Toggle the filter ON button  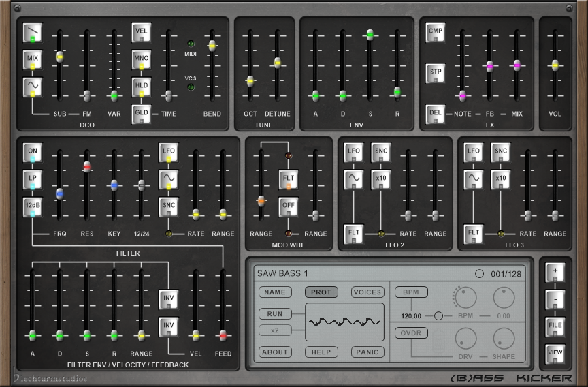(32, 153)
